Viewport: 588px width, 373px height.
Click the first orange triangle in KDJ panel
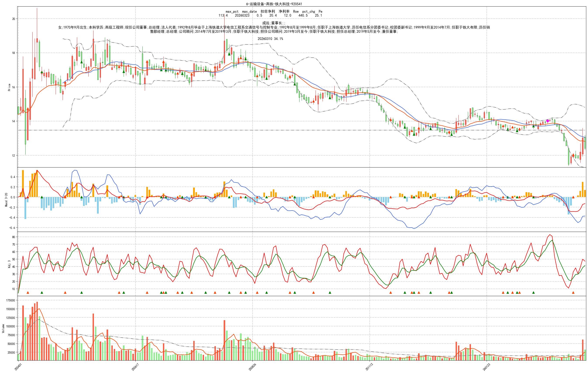pyautogui.click(x=28, y=292)
